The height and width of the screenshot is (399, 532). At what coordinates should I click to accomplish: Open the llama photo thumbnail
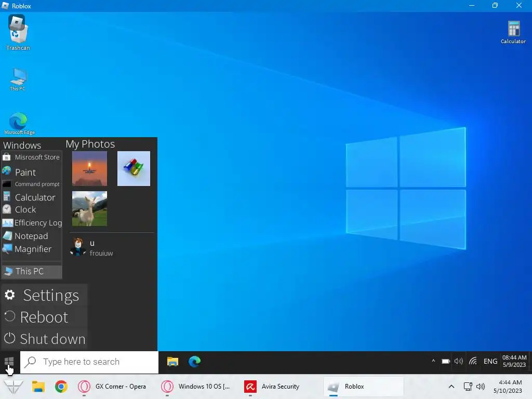[89, 209]
